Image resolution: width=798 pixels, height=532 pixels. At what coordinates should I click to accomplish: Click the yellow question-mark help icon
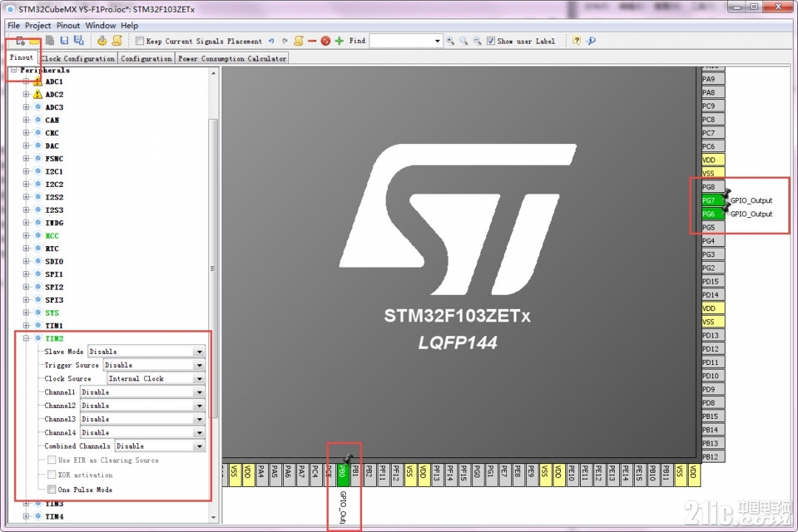coord(576,41)
